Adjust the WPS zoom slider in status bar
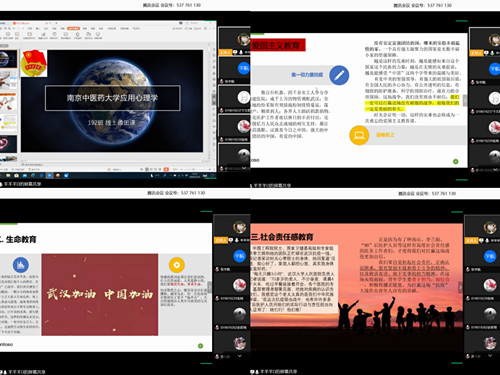 (x=193, y=169)
